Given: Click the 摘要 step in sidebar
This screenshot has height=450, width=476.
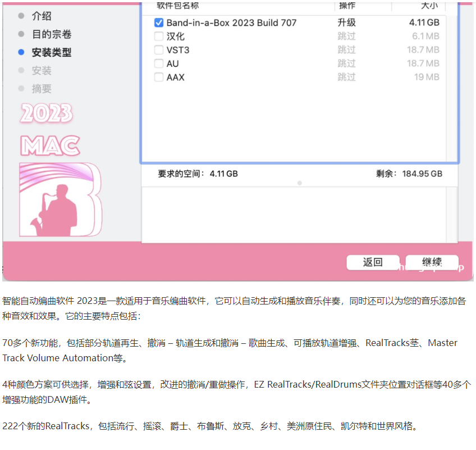Looking at the screenshot, I should [42, 88].
